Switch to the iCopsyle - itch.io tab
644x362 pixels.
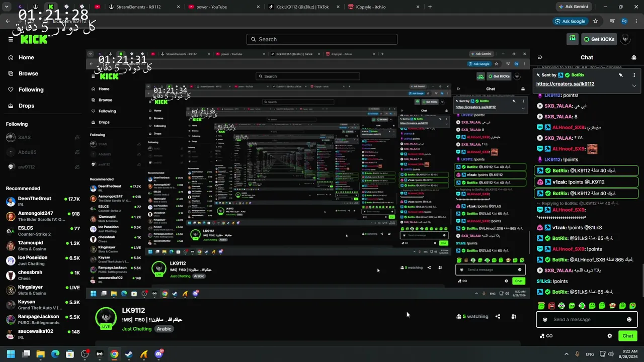[384, 7]
